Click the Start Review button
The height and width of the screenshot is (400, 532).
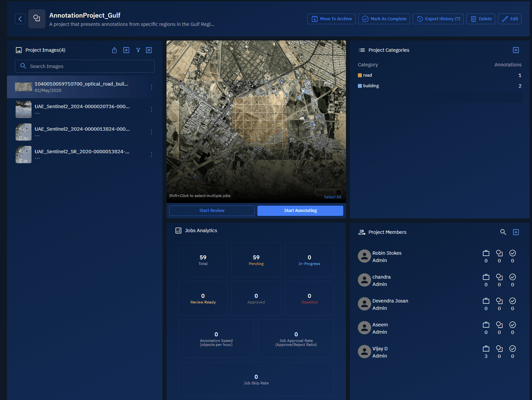click(212, 211)
